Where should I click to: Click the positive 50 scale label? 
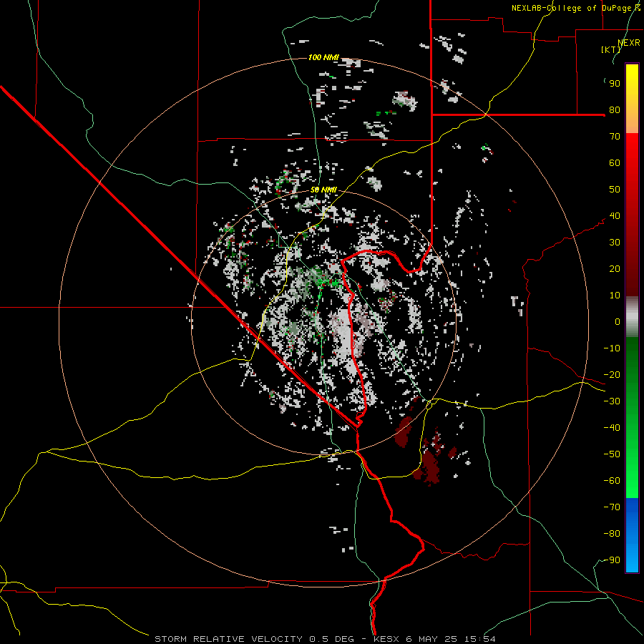tap(615, 190)
